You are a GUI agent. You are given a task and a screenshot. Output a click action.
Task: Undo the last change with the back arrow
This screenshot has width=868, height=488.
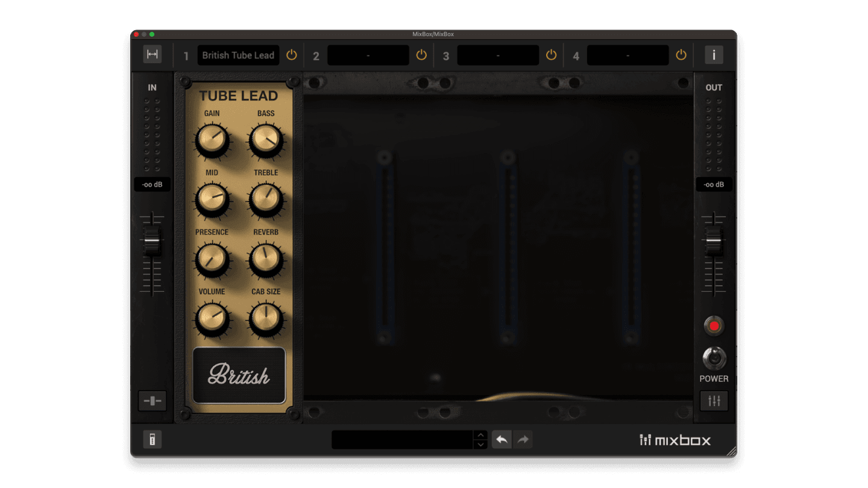pyautogui.click(x=502, y=439)
